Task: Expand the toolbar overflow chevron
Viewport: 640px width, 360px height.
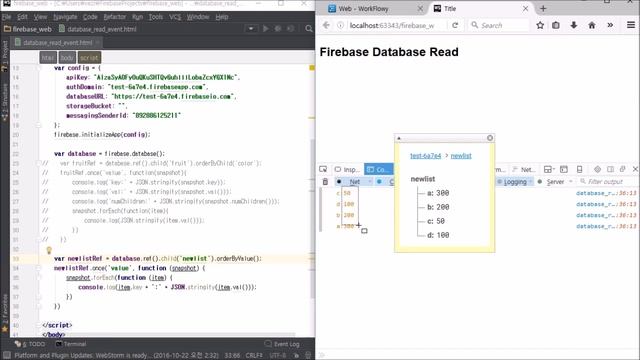Action: 610,25
